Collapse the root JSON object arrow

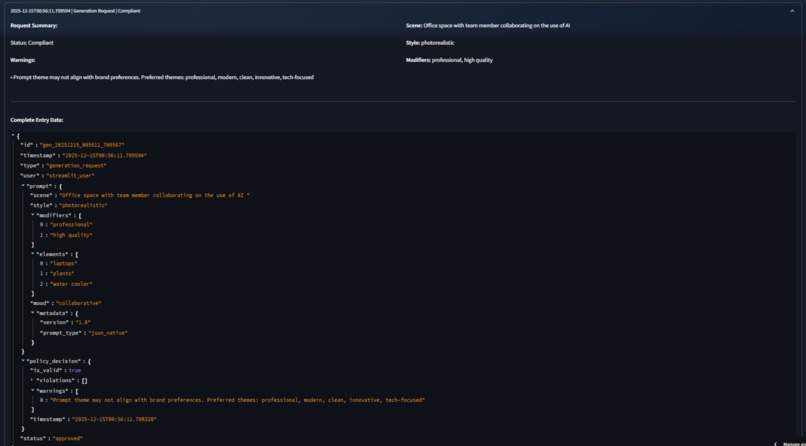(13, 135)
